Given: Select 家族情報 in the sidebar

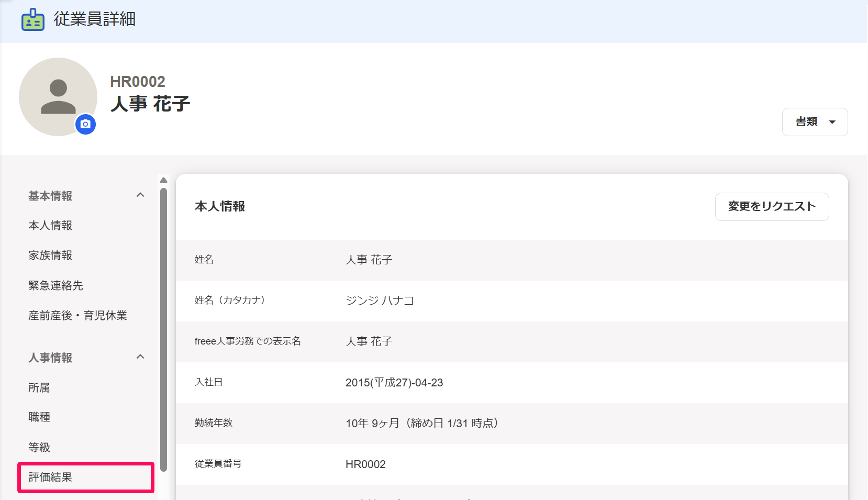Looking at the screenshot, I should (50, 255).
